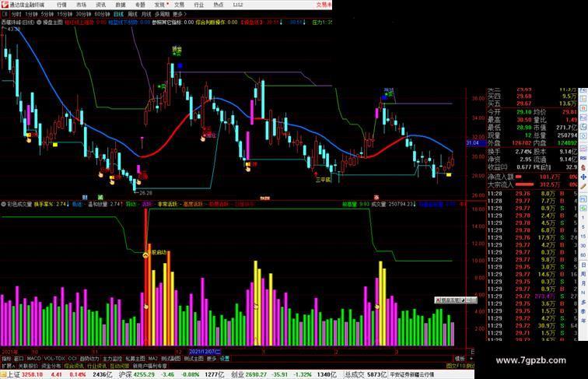Click the round icon beside 操盘主图

(x=39, y=23)
